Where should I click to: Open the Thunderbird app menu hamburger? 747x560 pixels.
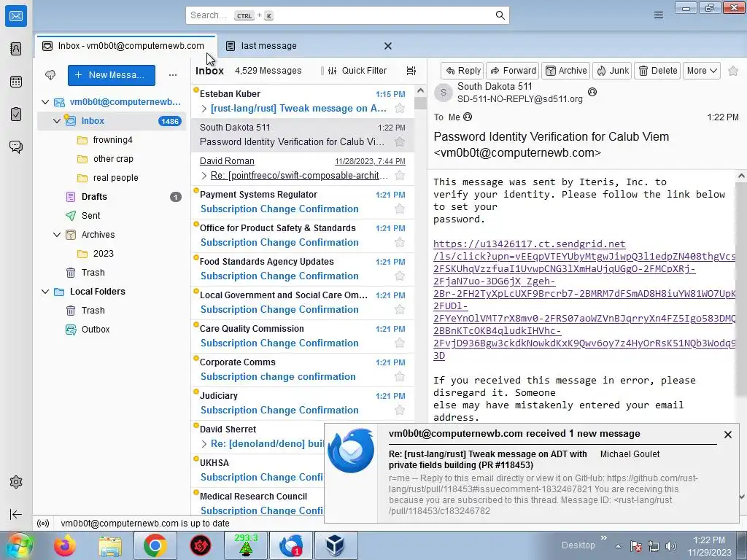[659, 15]
